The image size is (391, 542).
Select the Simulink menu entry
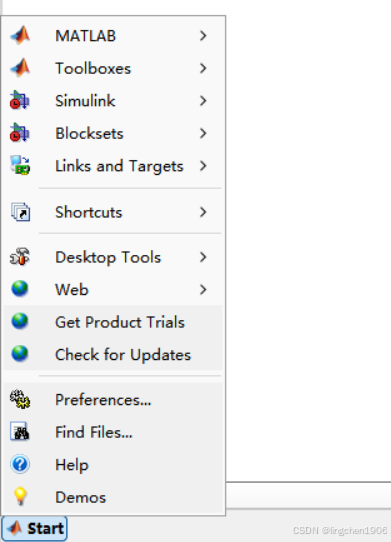coord(113,101)
